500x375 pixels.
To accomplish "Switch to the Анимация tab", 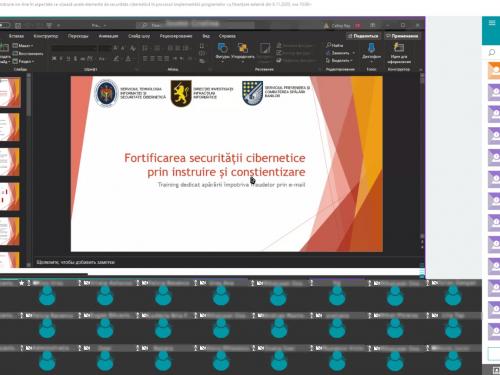I will coord(108,36).
